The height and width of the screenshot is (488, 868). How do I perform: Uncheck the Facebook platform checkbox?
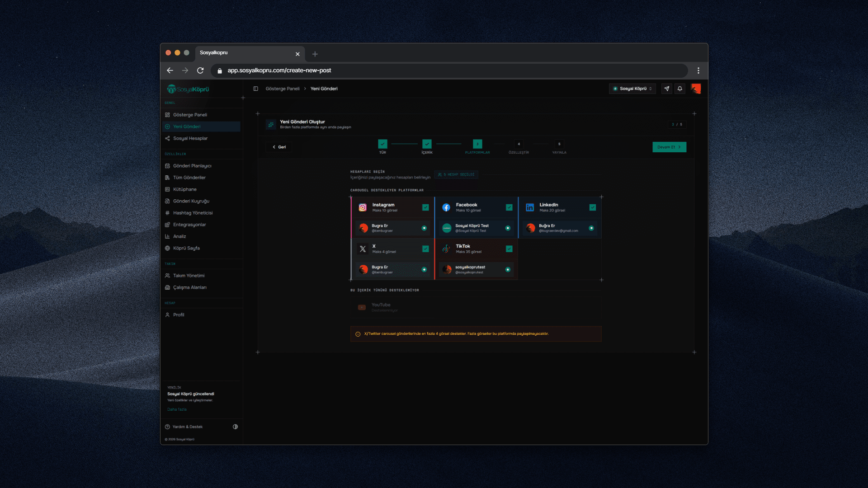(509, 207)
